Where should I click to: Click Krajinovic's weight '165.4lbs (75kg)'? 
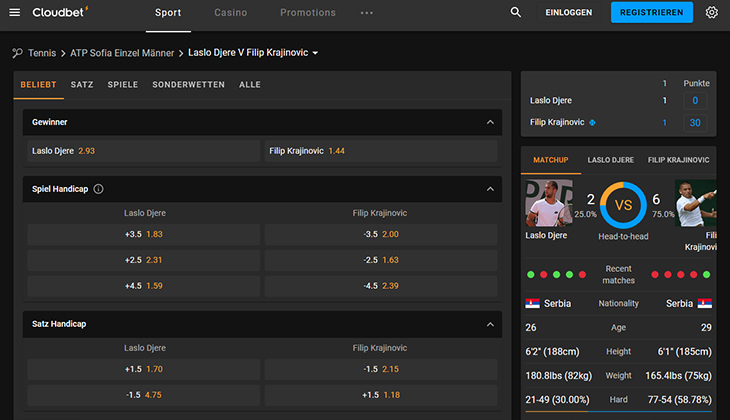point(678,376)
